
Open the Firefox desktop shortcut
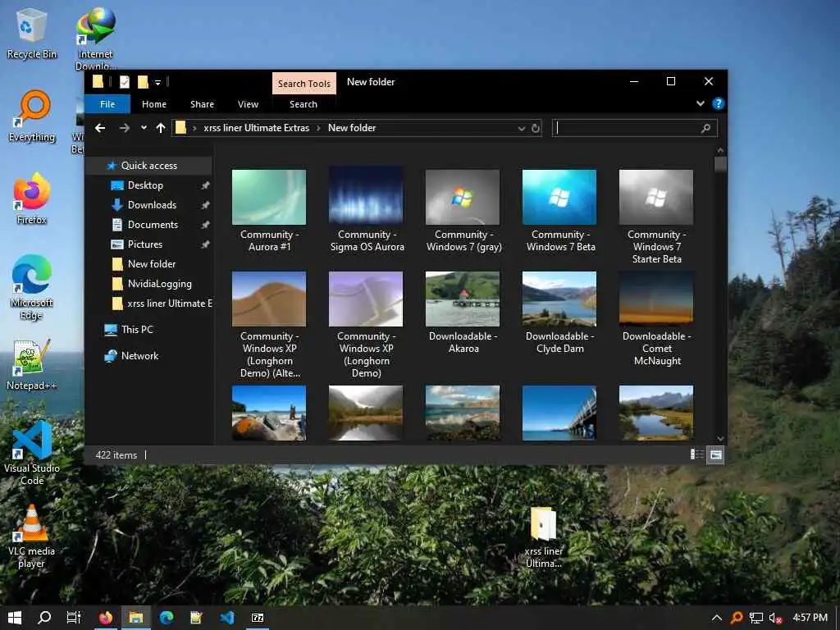point(32,199)
